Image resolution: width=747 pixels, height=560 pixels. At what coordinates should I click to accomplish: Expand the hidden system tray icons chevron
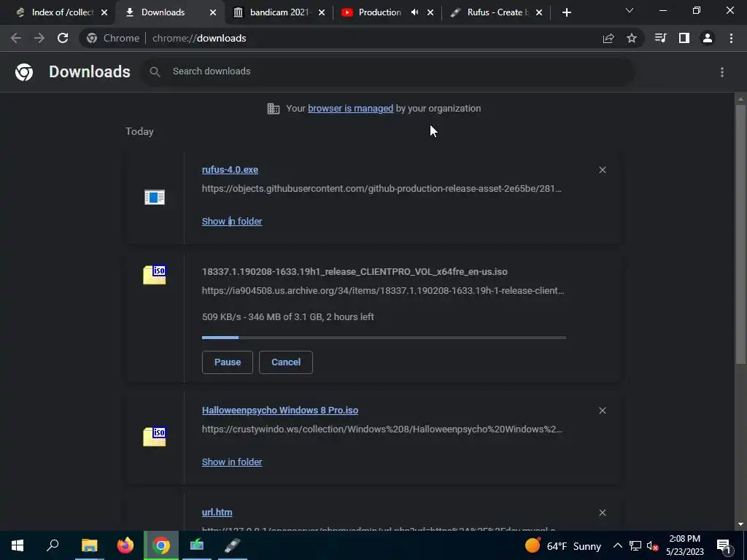coord(617,545)
